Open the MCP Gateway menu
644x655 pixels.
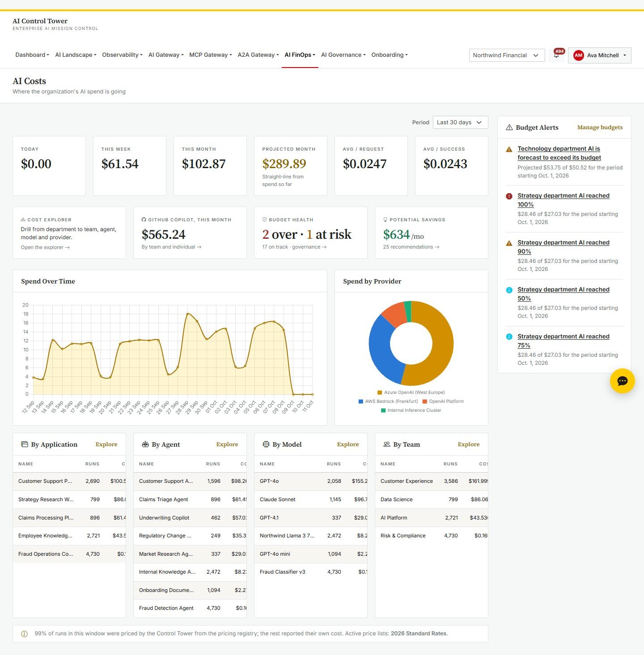(x=211, y=55)
